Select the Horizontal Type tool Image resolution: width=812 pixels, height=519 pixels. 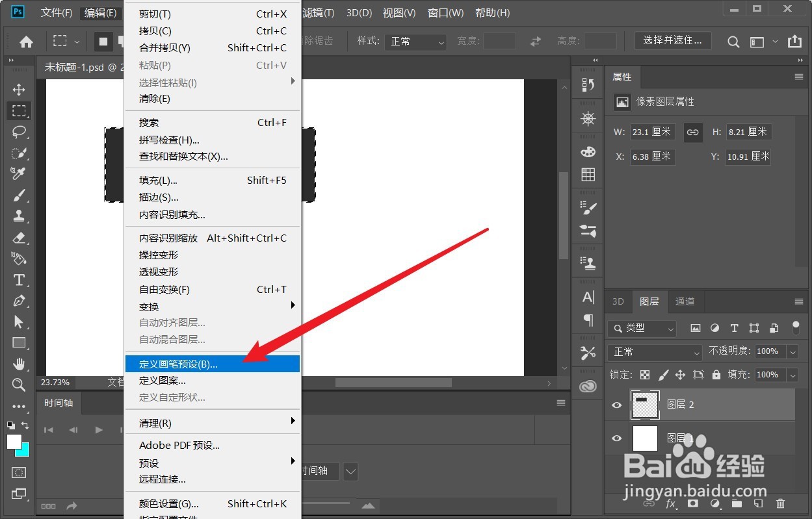(19, 280)
